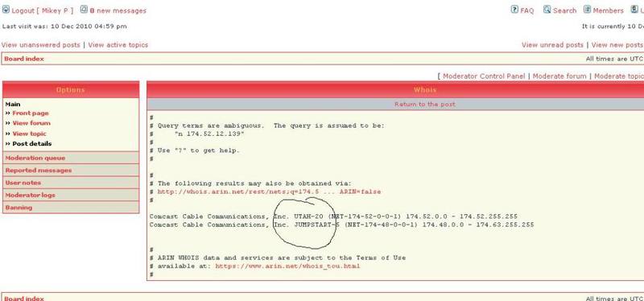Image resolution: width=644 pixels, height=301 pixels.
Task: Go to Board index in top breadcrumb
Action: (x=24, y=59)
